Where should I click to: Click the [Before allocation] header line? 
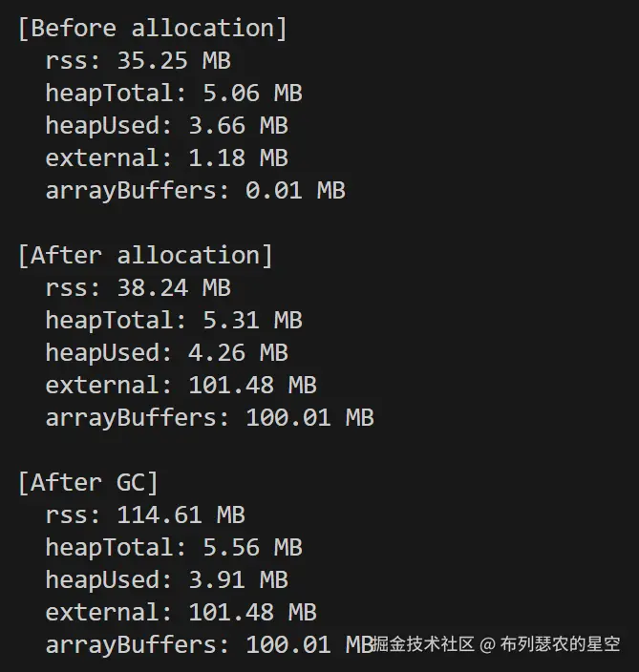click(x=152, y=28)
